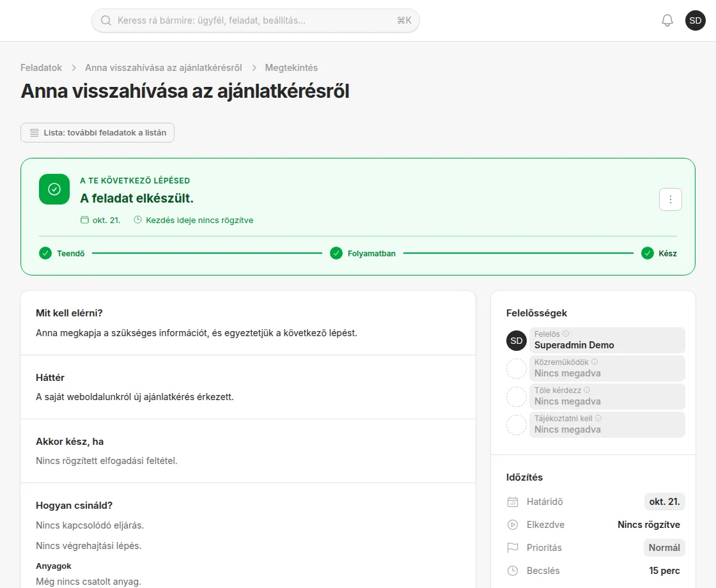Click the clock icon beside Kezdés ideje
Screen dimensions: 716x588
pyautogui.click(x=137, y=220)
